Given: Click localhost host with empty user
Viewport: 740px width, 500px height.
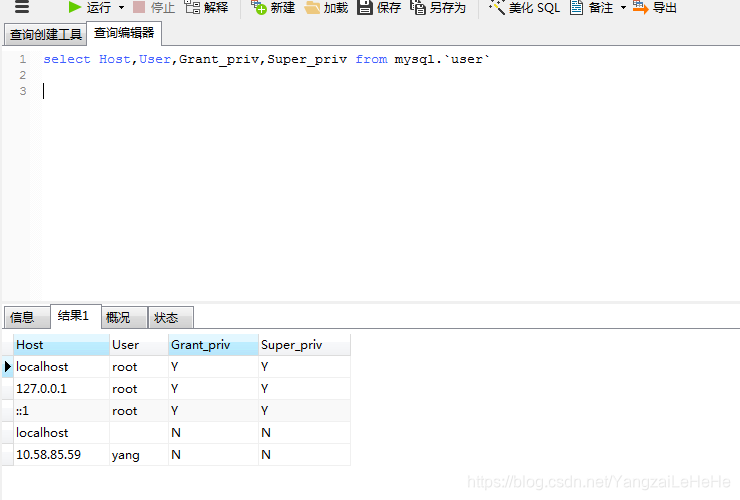Looking at the screenshot, I should coord(61,432).
